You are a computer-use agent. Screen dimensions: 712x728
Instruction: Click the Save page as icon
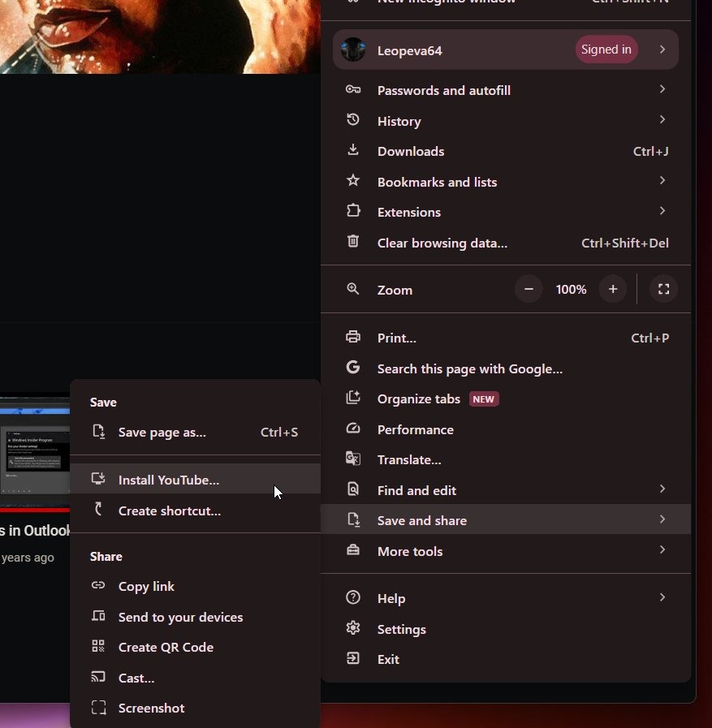coord(98,431)
